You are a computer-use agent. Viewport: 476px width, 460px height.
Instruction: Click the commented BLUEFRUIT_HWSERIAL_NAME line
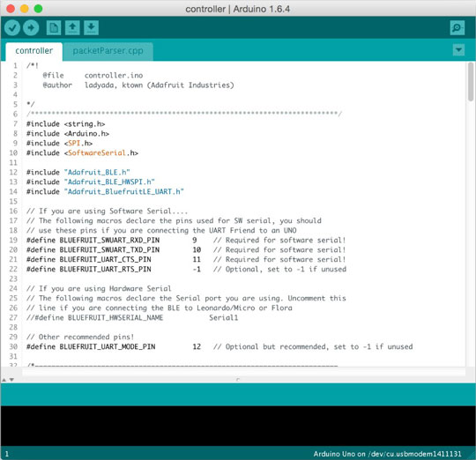132,318
